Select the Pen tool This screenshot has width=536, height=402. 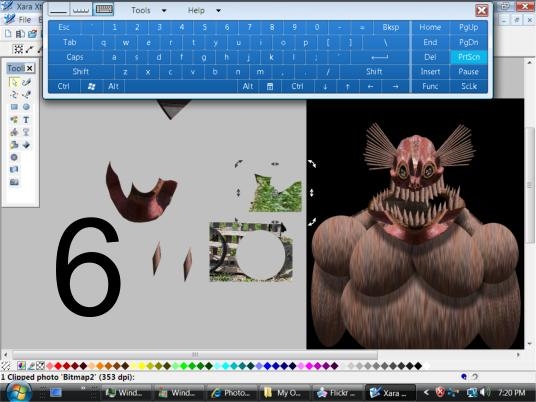[26, 95]
